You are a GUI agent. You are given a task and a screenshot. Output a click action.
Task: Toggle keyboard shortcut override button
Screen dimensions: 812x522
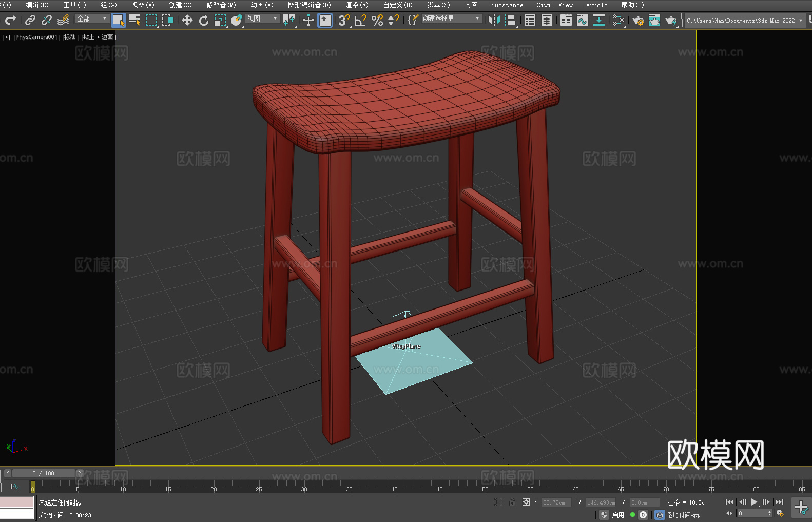325,20
